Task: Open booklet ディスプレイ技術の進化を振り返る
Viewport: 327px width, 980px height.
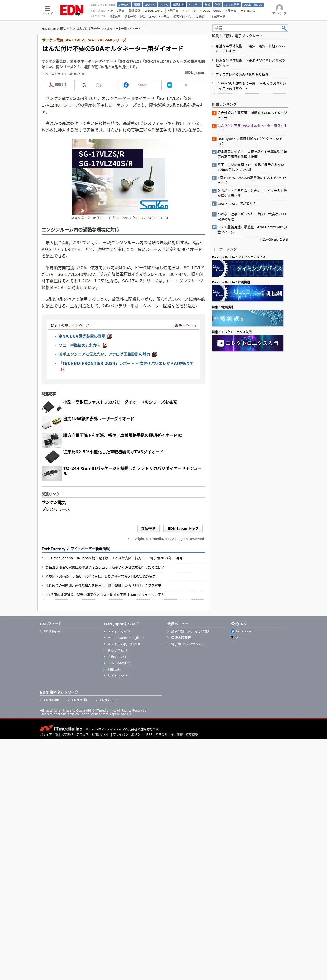Action: (x=242, y=74)
